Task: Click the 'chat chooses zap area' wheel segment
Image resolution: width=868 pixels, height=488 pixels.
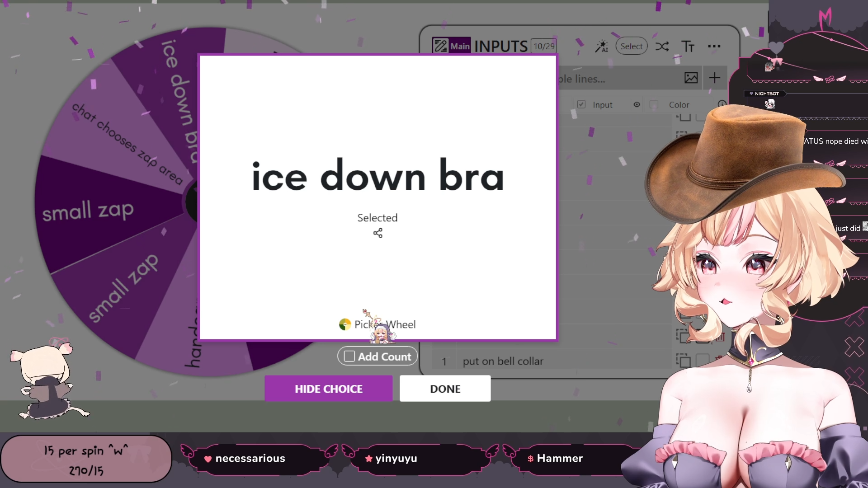Action: [127, 144]
